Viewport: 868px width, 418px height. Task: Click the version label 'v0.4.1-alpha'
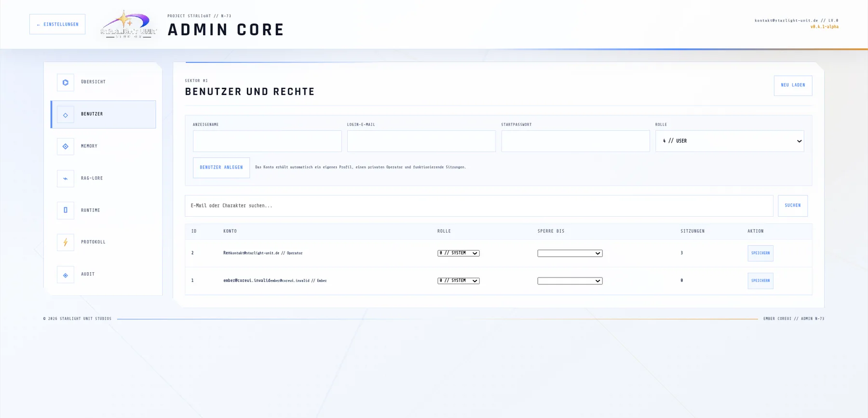point(825,27)
